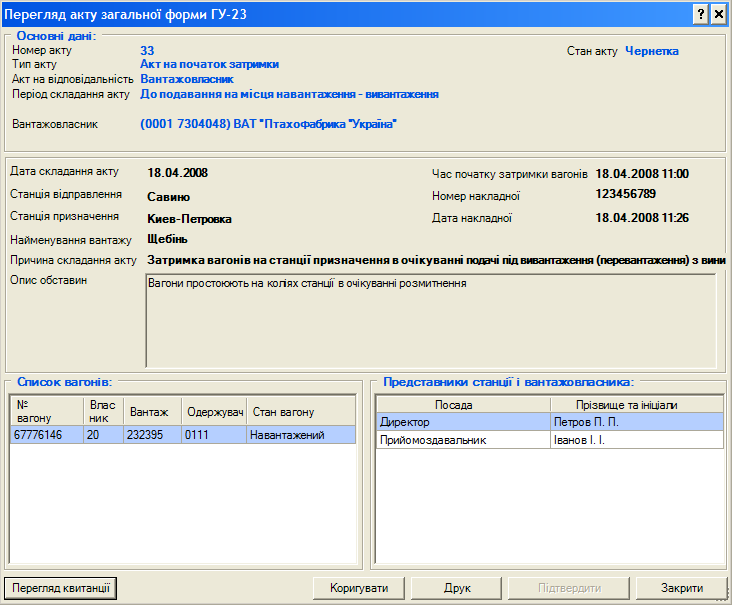Click the waybill number 123456789
Screen dimensions: 732x605
(626, 194)
